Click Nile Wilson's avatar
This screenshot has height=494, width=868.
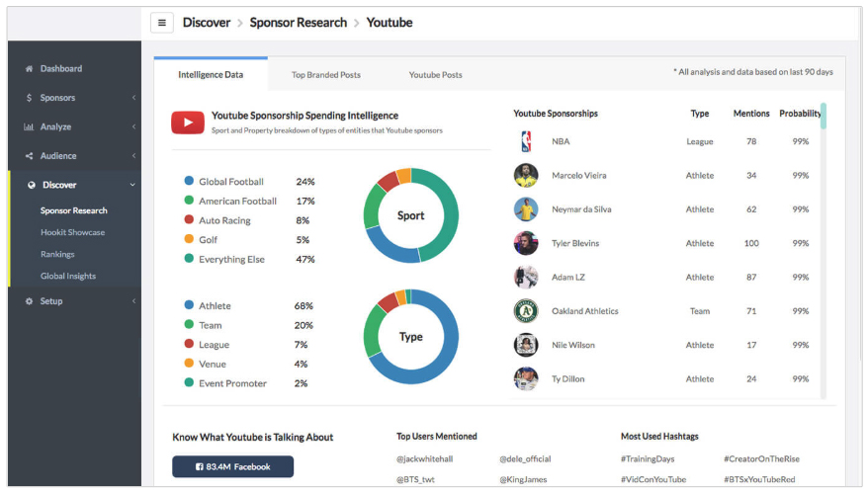pyautogui.click(x=526, y=345)
